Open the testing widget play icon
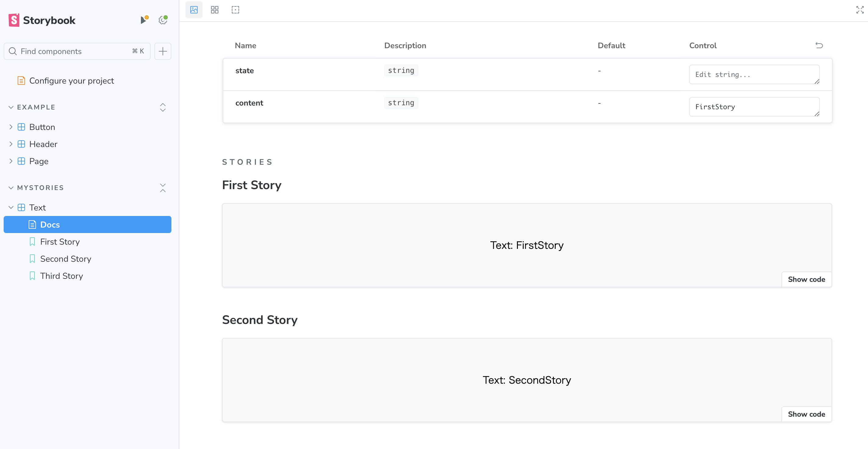Screen dimensions: 868x449 (144, 20)
